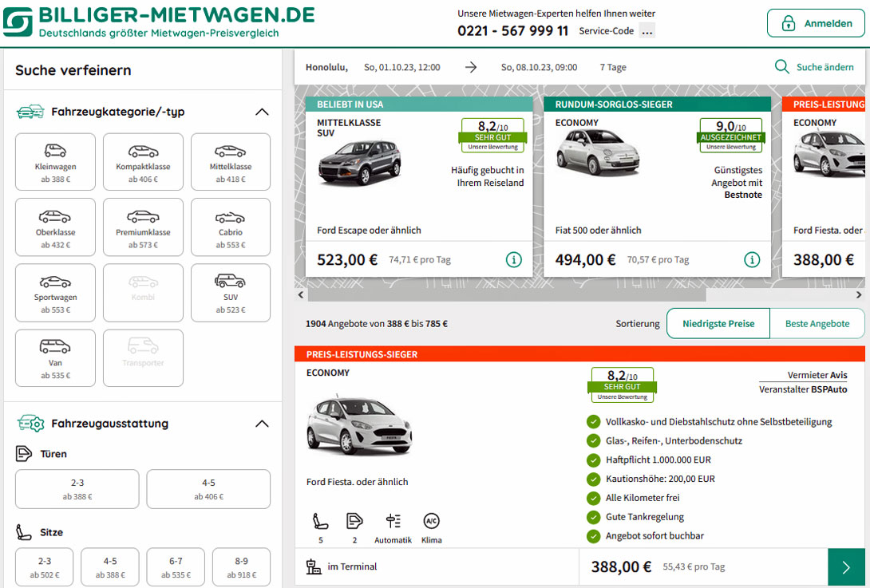Select 4-5 doors filter
The image size is (870, 588).
click(x=208, y=489)
